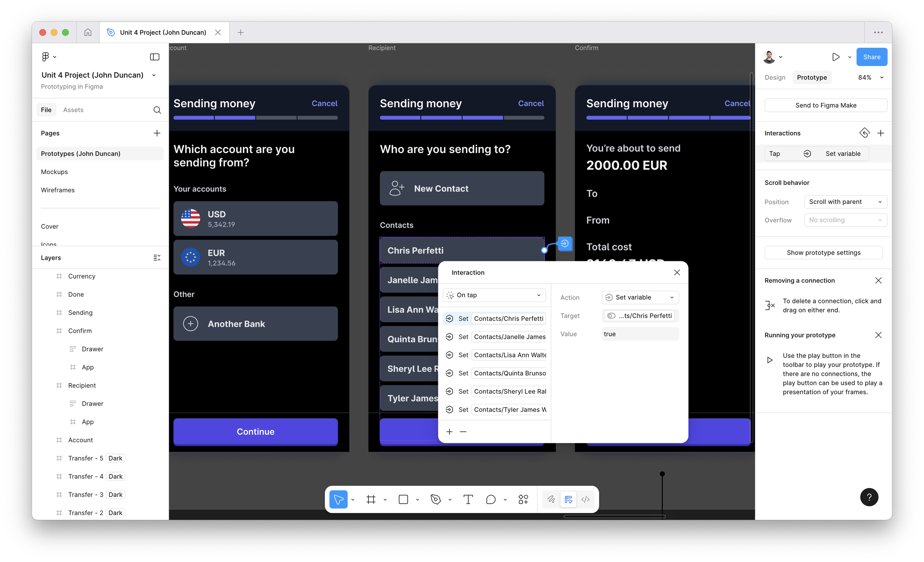The image size is (924, 562).
Task: Open the Actions components tool
Action: tap(523, 500)
